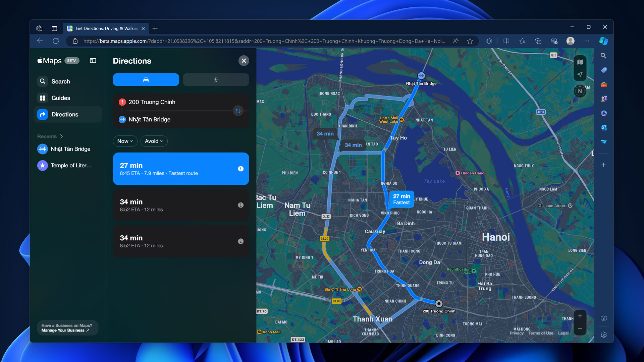Click the 27 min Fastest map label
Image resolution: width=644 pixels, height=362 pixels.
pos(401,199)
